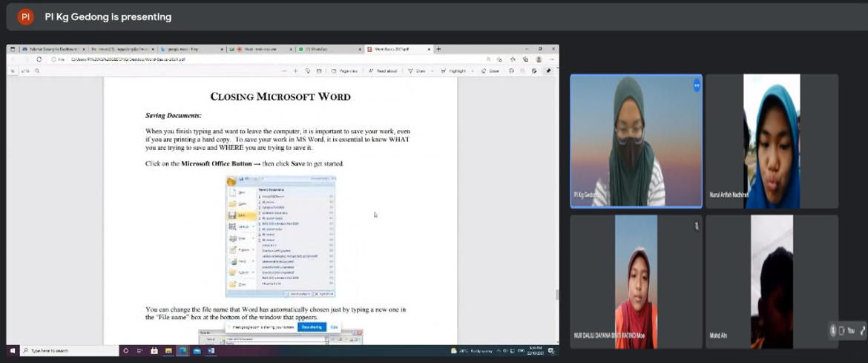This screenshot has width=868, height=363.
Task: Open the Highlight tool dropdown
Action: point(472,71)
